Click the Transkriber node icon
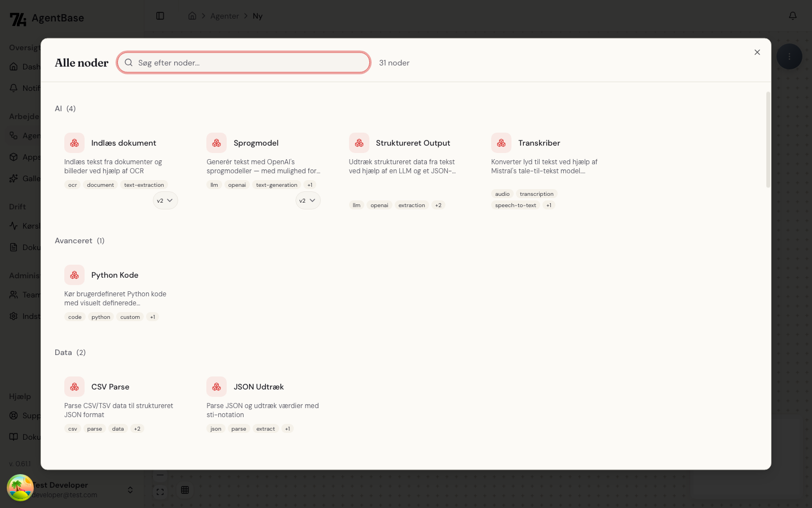 pos(501,143)
